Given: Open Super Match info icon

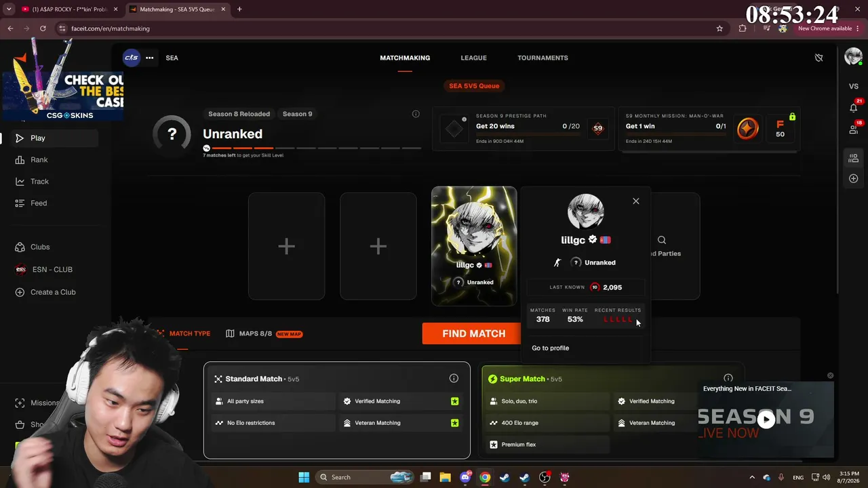Looking at the screenshot, I should [x=728, y=378].
